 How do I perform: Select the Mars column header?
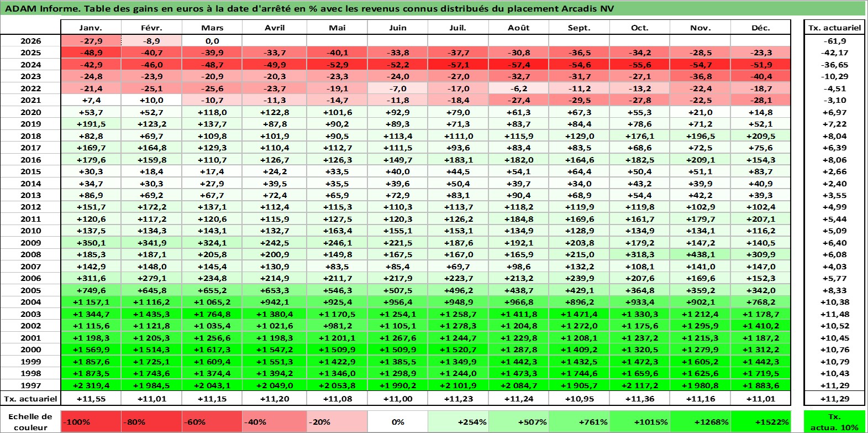(x=212, y=28)
